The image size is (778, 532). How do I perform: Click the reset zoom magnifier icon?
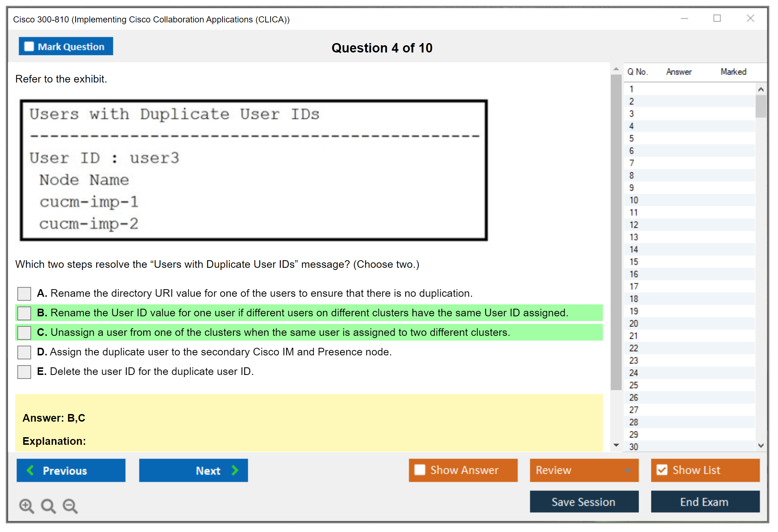pyautogui.click(x=48, y=506)
